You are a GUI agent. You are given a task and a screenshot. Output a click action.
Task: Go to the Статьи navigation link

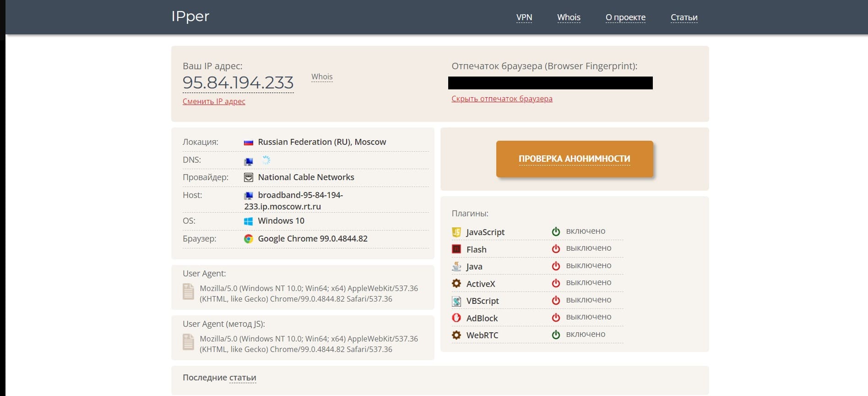[684, 17]
